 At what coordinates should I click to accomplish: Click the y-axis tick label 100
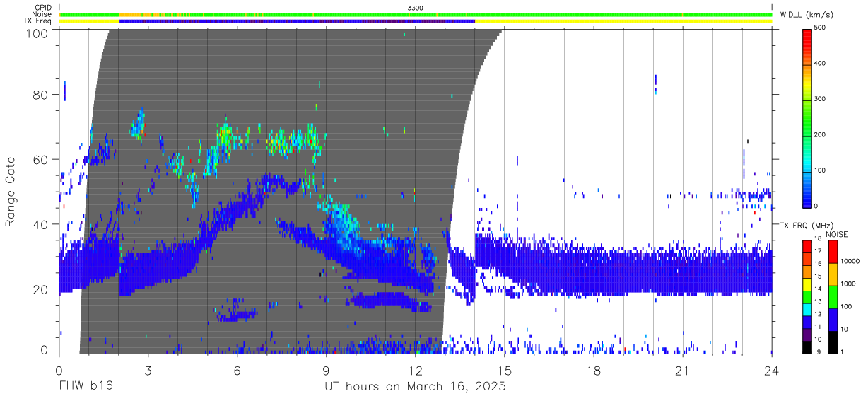coord(38,33)
